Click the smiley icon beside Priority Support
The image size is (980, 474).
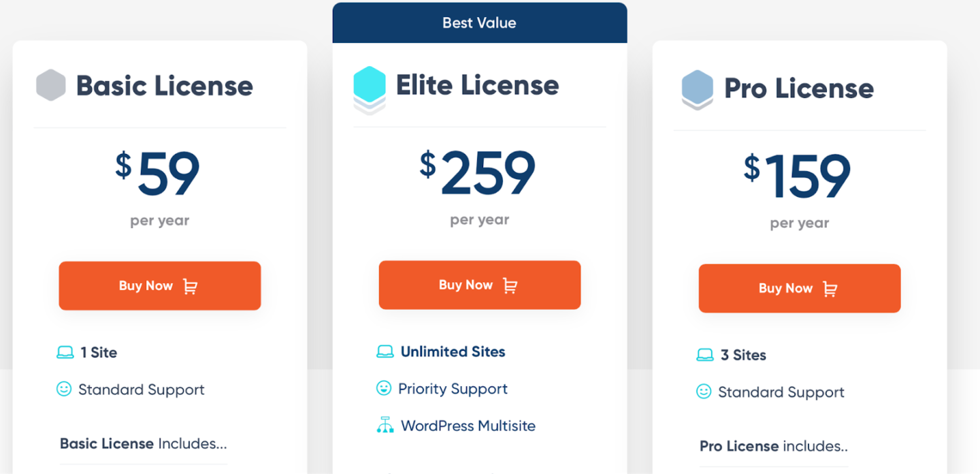[385, 388]
